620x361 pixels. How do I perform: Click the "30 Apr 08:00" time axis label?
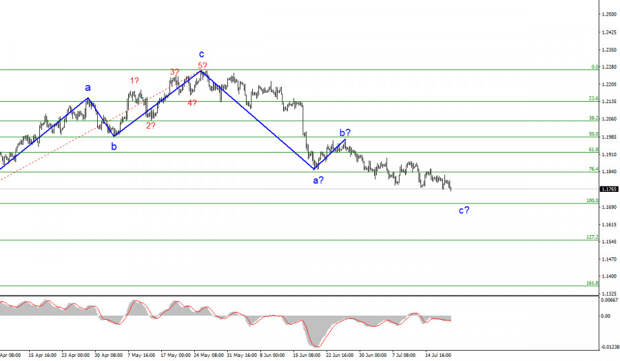coord(108,355)
